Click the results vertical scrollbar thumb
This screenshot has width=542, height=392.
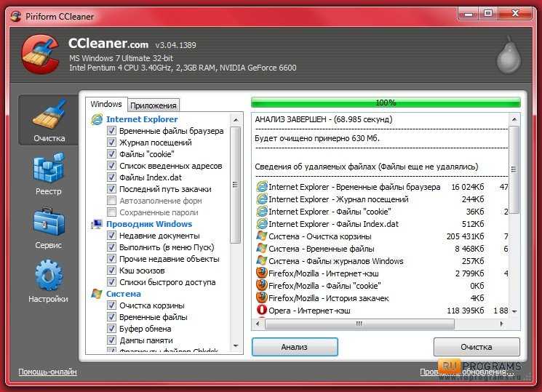514,169
